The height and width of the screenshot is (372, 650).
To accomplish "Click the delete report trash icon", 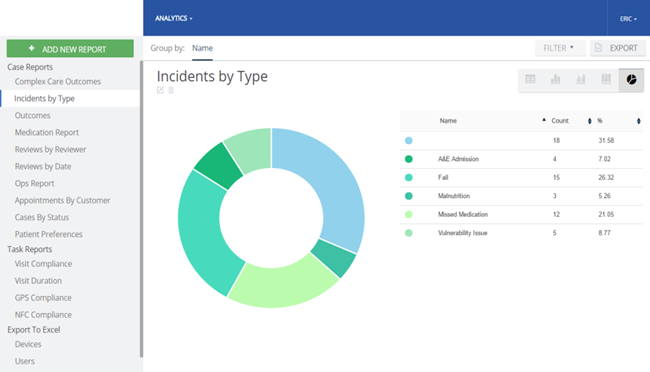I will (x=171, y=90).
